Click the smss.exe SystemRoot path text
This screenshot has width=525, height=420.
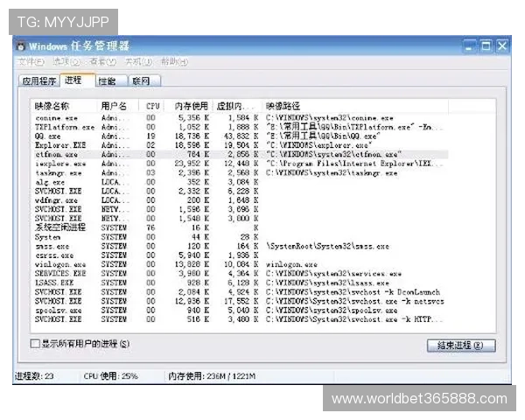pos(328,247)
